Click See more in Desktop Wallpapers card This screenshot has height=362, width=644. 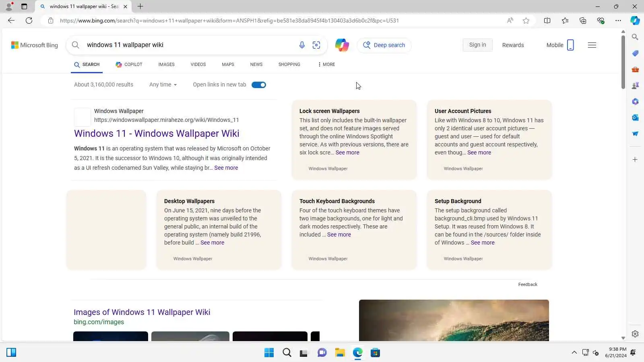click(x=212, y=243)
